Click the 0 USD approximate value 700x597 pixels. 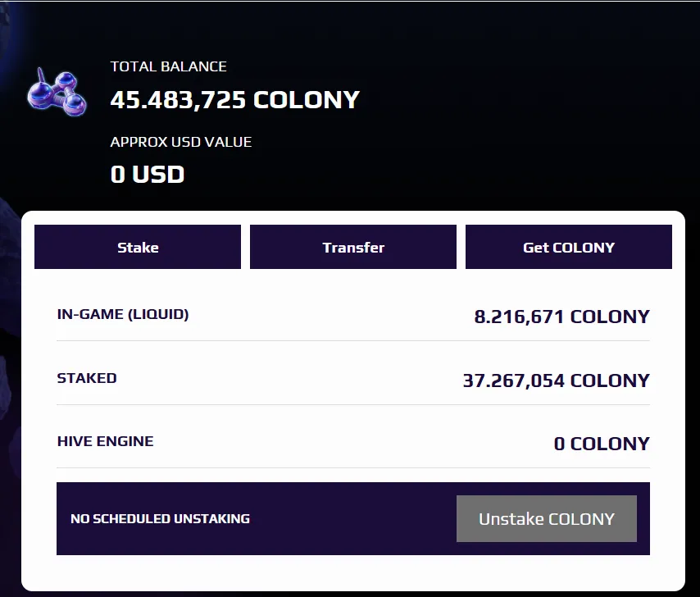point(148,174)
